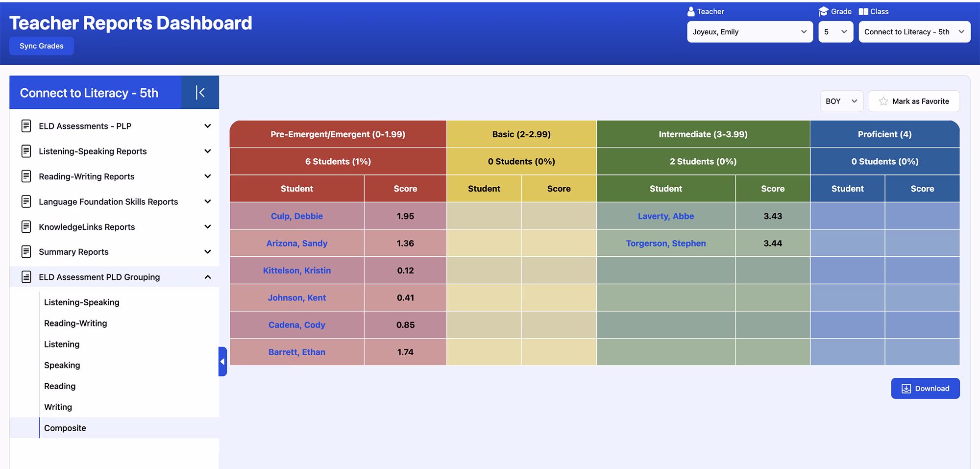Click Mark as Favorite button
980x469 pixels.
(x=914, y=101)
